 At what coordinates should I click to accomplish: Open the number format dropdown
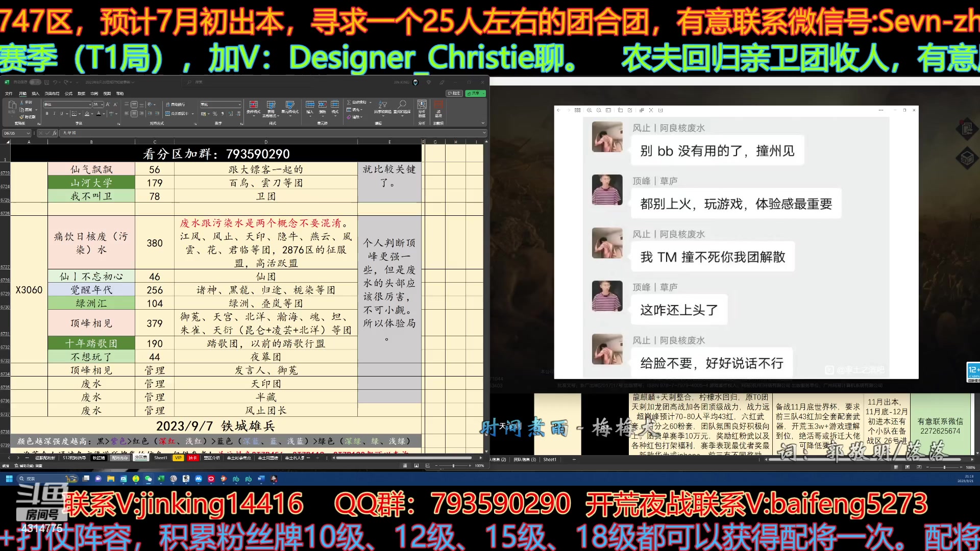pyautogui.click(x=239, y=105)
